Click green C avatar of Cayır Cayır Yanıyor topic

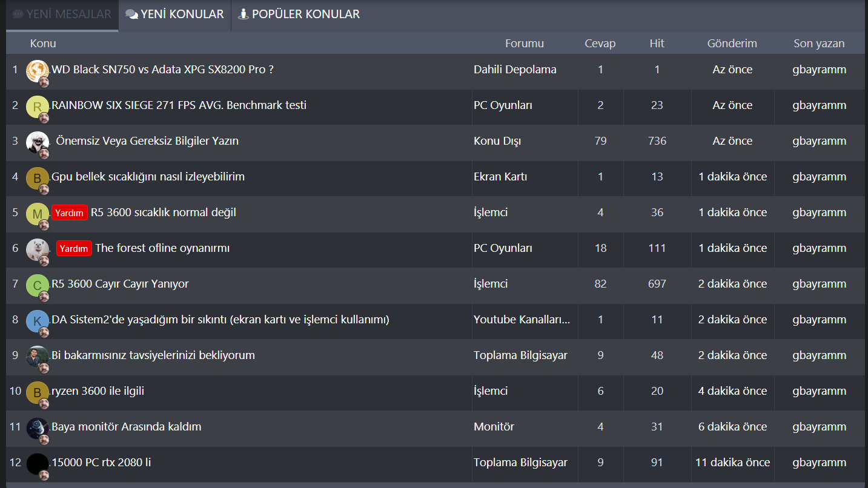[37, 285]
